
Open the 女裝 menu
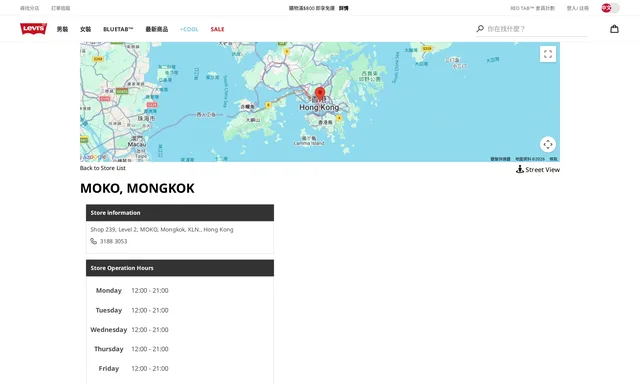coord(85,29)
